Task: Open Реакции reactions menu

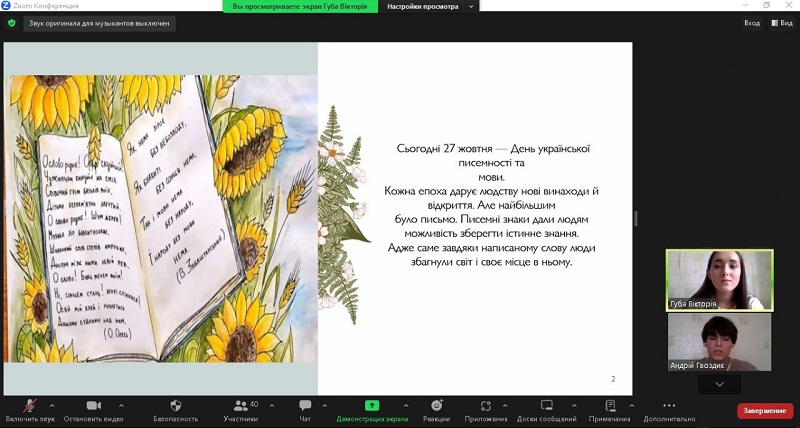Action: [437, 411]
